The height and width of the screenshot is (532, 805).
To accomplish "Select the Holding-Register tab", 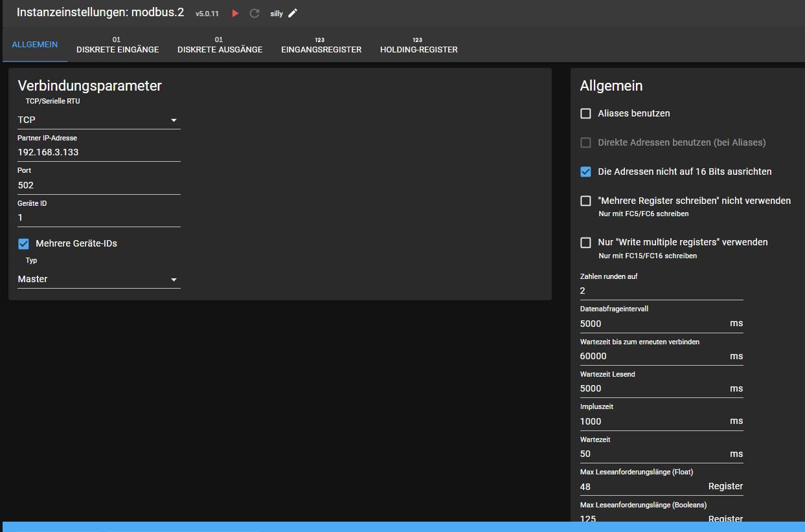I will tap(418, 45).
